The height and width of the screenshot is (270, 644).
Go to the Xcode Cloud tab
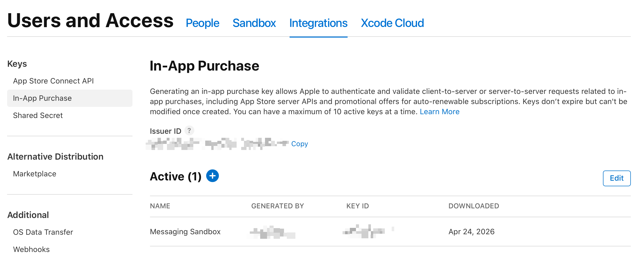point(392,23)
